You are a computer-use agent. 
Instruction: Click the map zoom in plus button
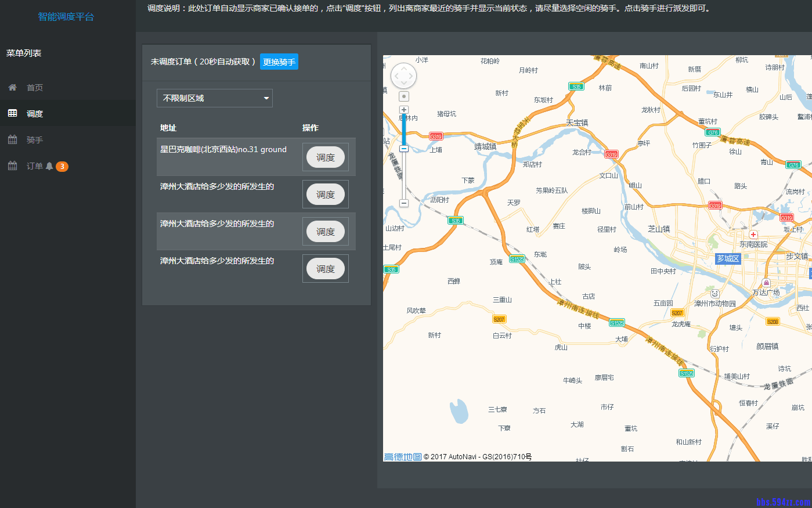pos(404,110)
